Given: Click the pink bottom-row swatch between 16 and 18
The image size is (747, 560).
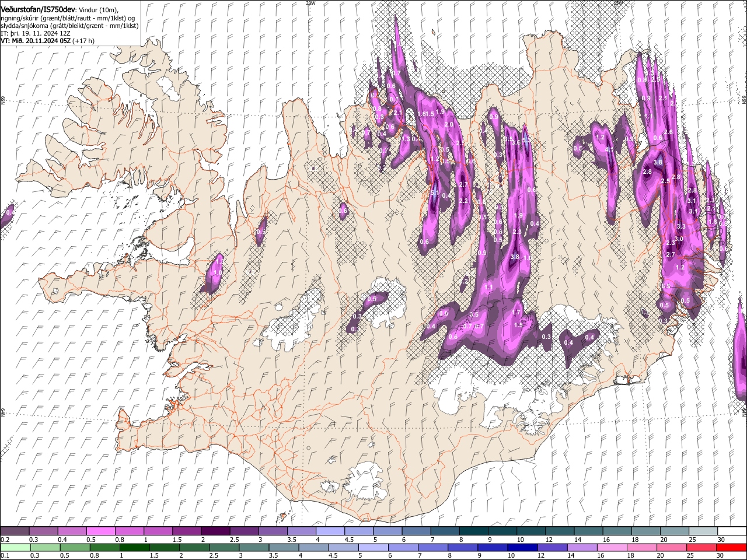Looking at the screenshot, I should tap(611, 547).
